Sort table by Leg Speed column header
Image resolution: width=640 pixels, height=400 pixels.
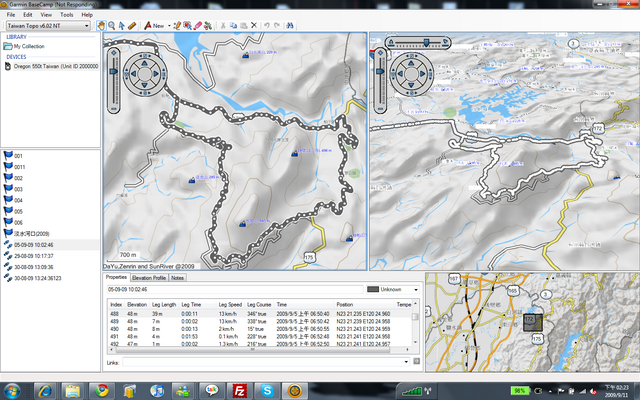point(230,304)
